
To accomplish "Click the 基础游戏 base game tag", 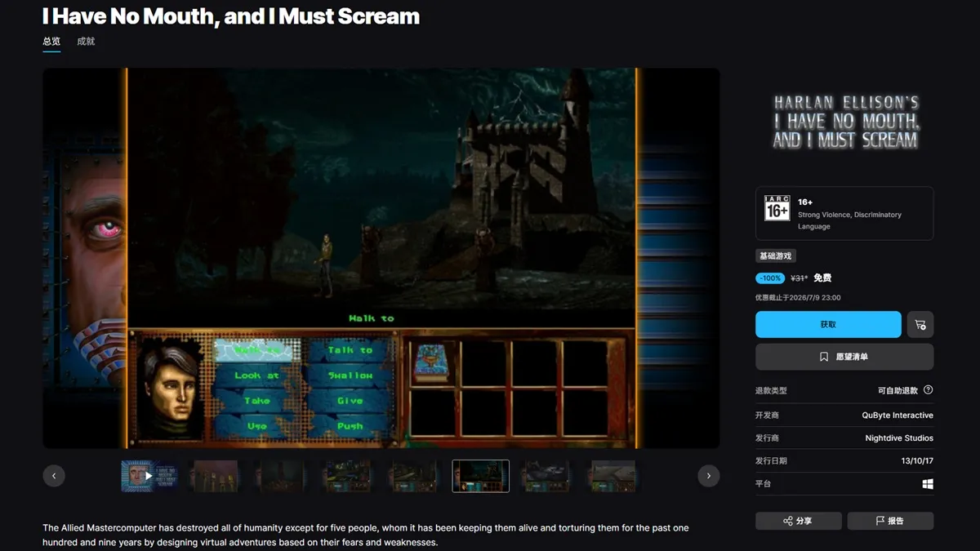I will pos(775,256).
